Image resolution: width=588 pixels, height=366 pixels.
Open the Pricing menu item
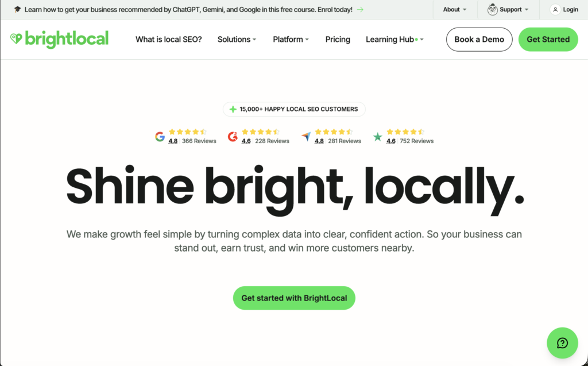[x=338, y=40]
